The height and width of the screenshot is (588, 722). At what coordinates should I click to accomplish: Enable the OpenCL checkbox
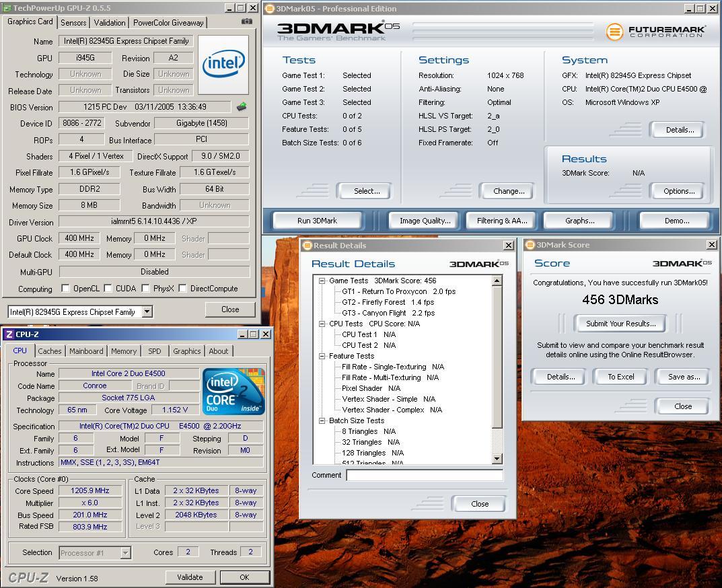tap(66, 288)
